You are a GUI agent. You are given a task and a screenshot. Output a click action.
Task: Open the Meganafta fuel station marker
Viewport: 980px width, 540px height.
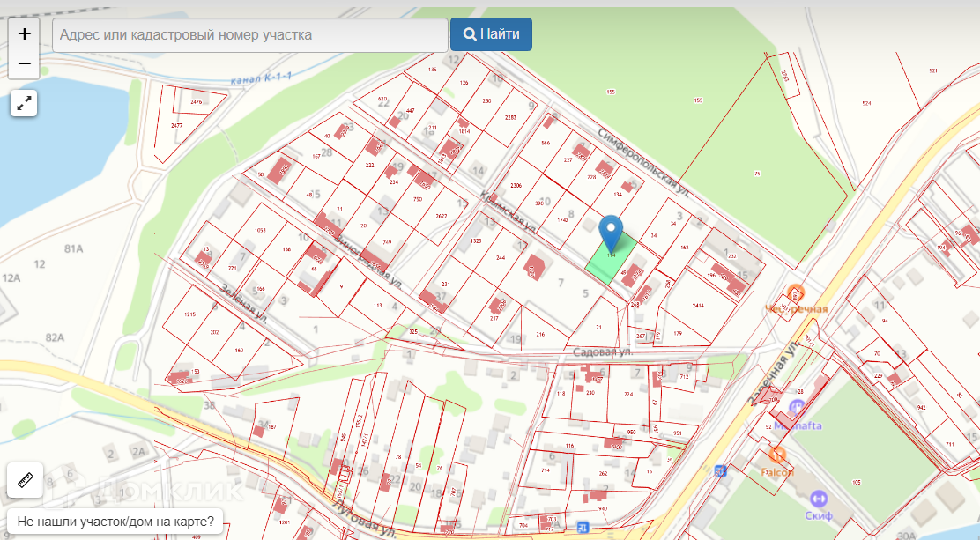pos(797,408)
